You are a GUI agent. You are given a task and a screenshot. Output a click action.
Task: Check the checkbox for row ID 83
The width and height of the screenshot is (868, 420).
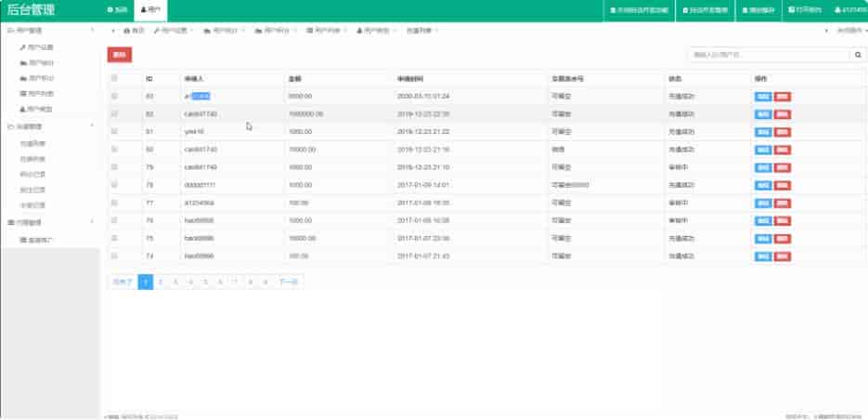114,96
